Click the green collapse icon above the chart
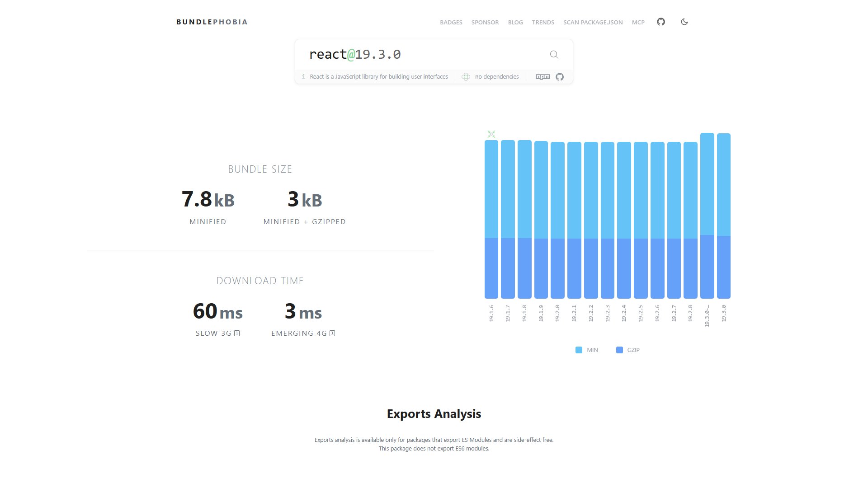Image resolution: width=868 pixels, height=488 pixels. pyautogui.click(x=491, y=134)
